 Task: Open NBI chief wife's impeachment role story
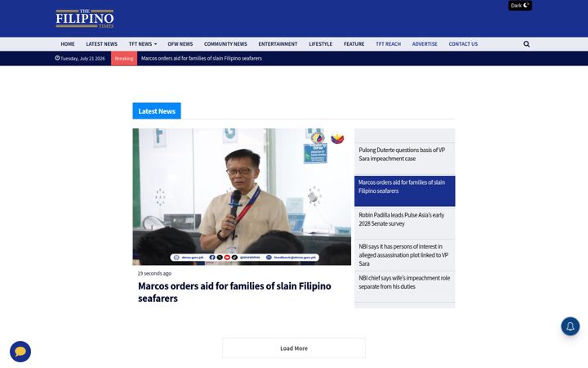coord(404,282)
